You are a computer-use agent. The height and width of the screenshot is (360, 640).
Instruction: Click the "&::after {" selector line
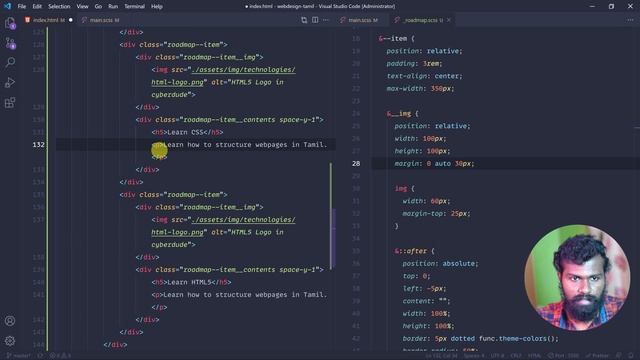pyautogui.click(x=415, y=251)
